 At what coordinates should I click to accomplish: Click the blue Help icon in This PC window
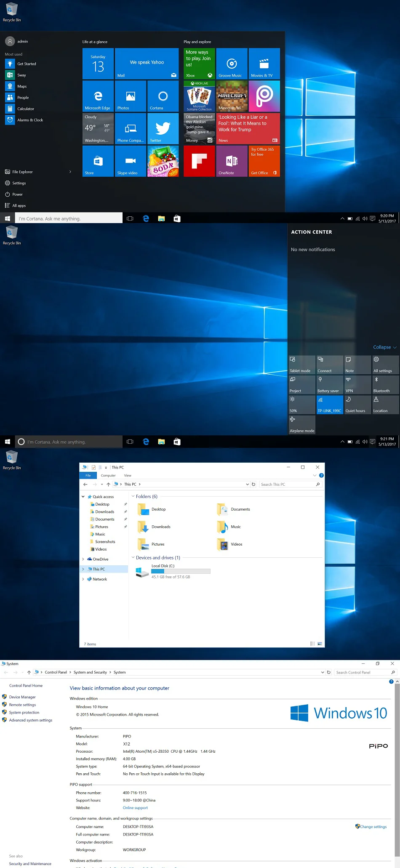point(321,475)
